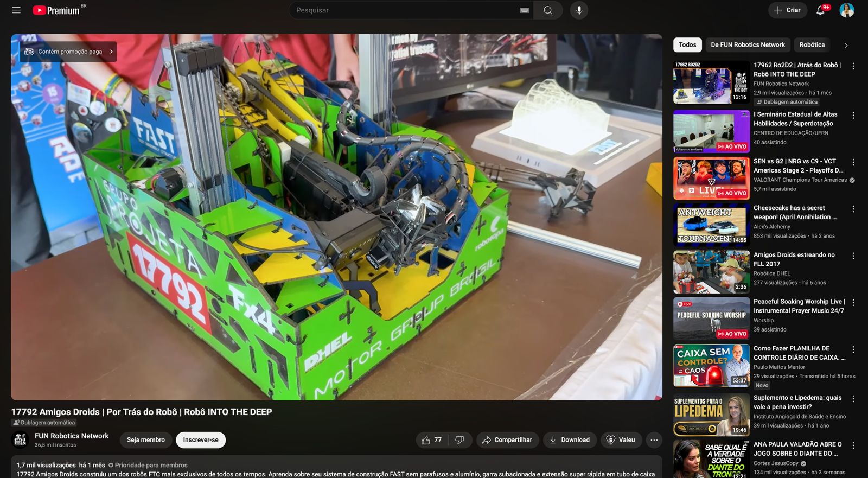Select the Todos filter chip
Screen dimensions: 868x478
point(687,45)
